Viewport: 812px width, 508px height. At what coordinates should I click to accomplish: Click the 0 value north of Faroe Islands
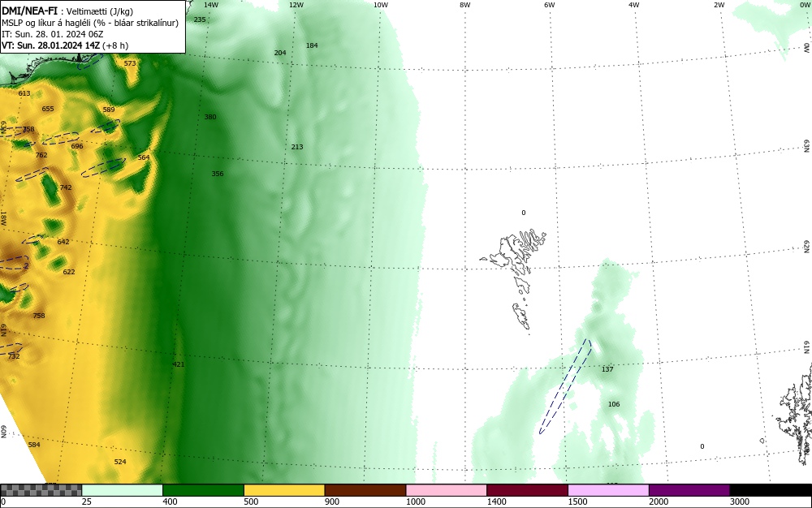pos(524,213)
